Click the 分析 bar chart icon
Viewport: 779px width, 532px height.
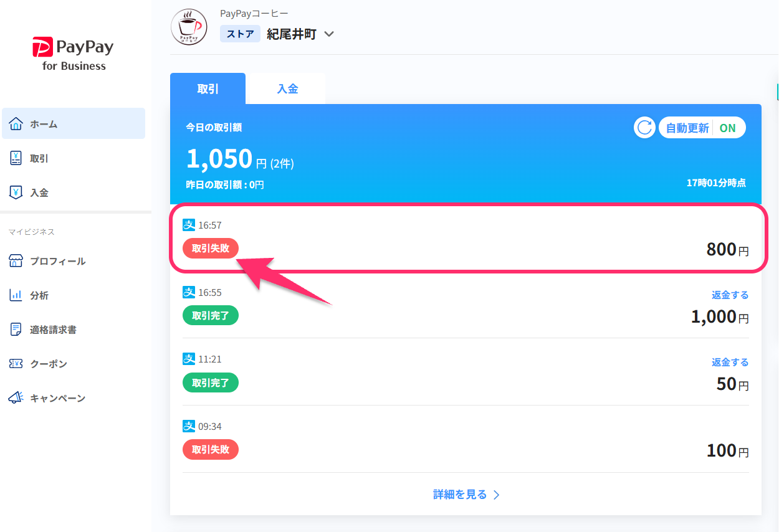(x=16, y=295)
